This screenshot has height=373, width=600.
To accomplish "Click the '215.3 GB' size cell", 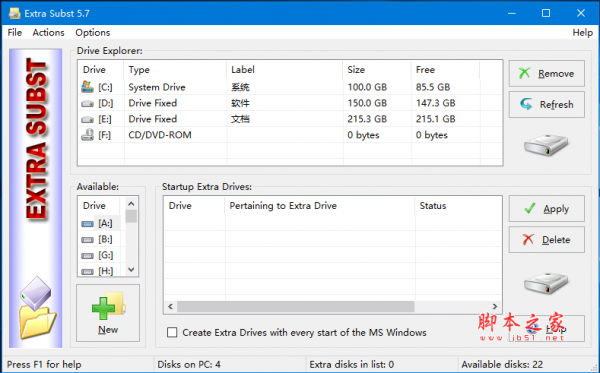I will click(367, 119).
